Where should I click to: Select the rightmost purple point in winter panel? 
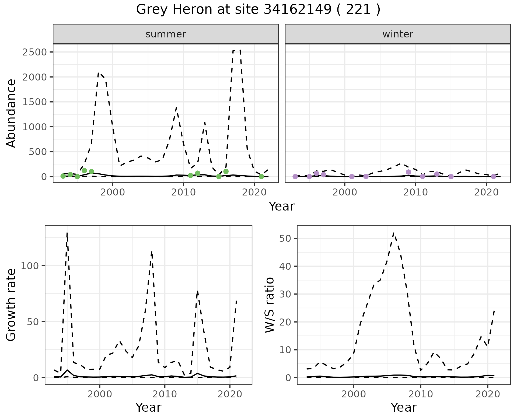point(493,177)
